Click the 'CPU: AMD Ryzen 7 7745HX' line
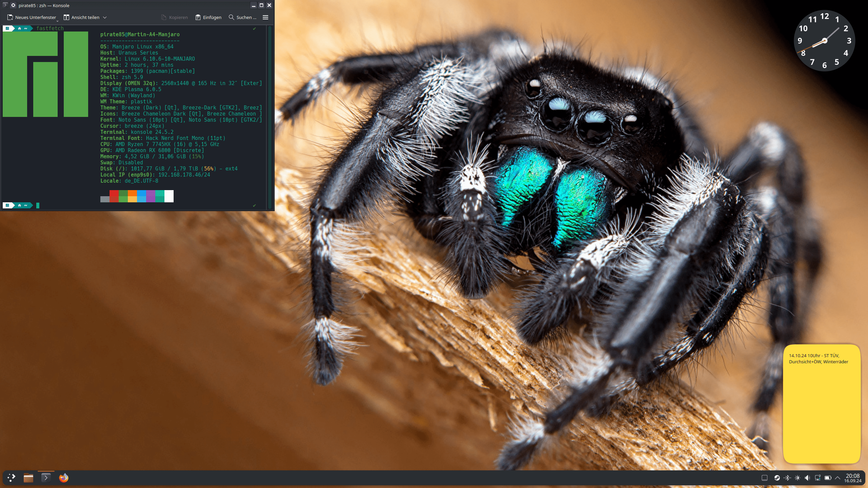The height and width of the screenshot is (488, 868). point(160,144)
